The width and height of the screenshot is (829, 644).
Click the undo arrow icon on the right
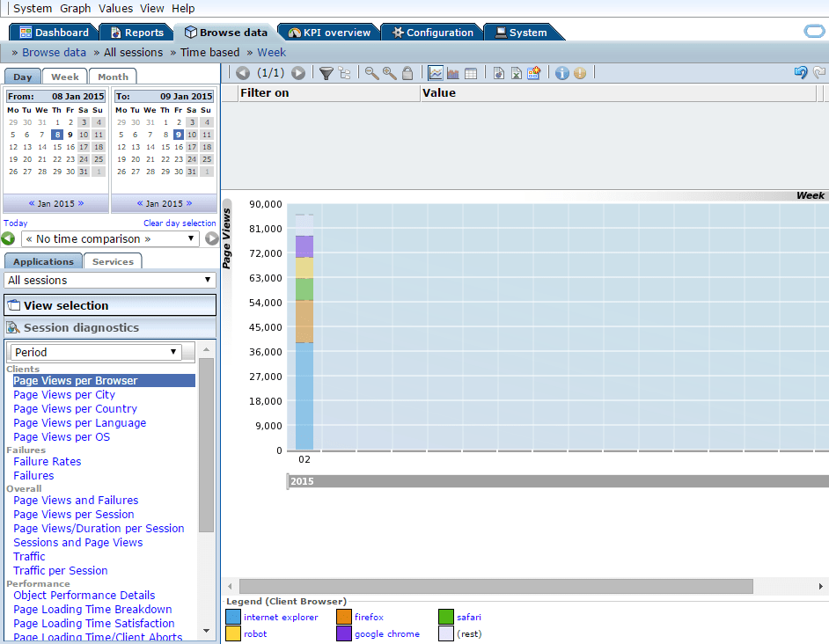[799, 73]
